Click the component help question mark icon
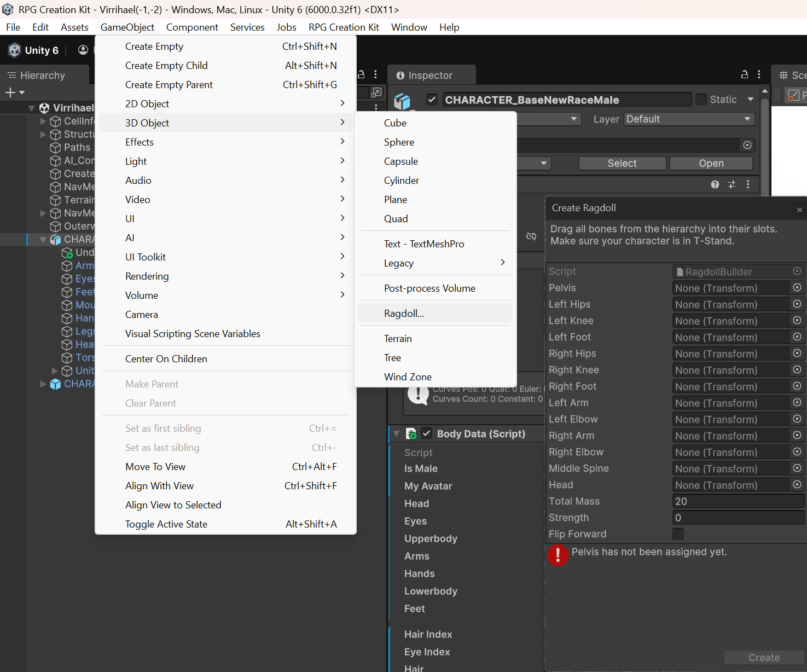This screenshot has height=672, width=807. click(x=715, y=184)
